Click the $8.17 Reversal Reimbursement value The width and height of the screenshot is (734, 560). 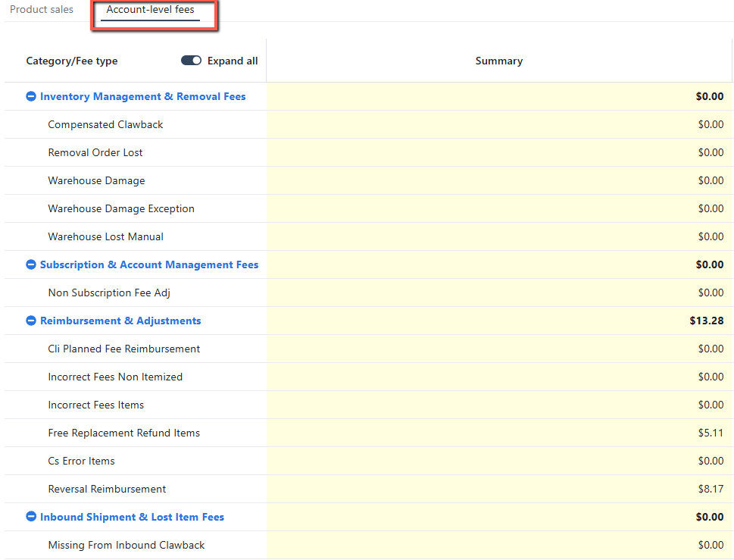click(711, 490)
